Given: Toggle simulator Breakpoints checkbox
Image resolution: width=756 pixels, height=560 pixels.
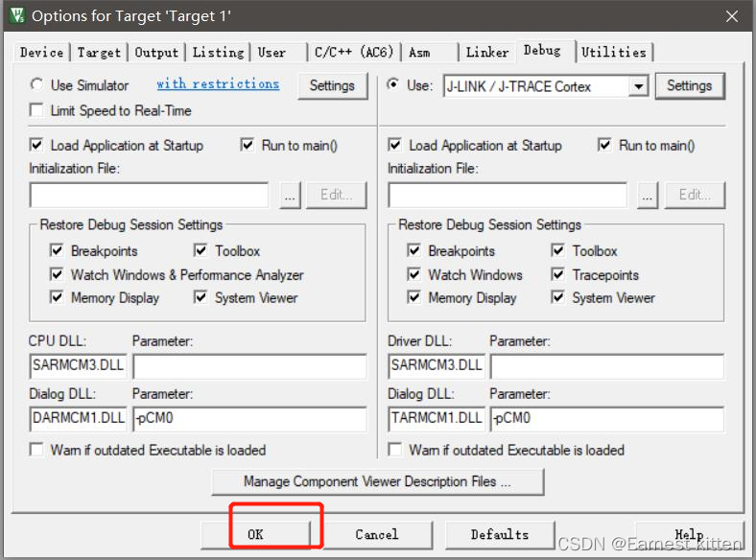Looking at the screenshot, I should click(x=57, y=250).
